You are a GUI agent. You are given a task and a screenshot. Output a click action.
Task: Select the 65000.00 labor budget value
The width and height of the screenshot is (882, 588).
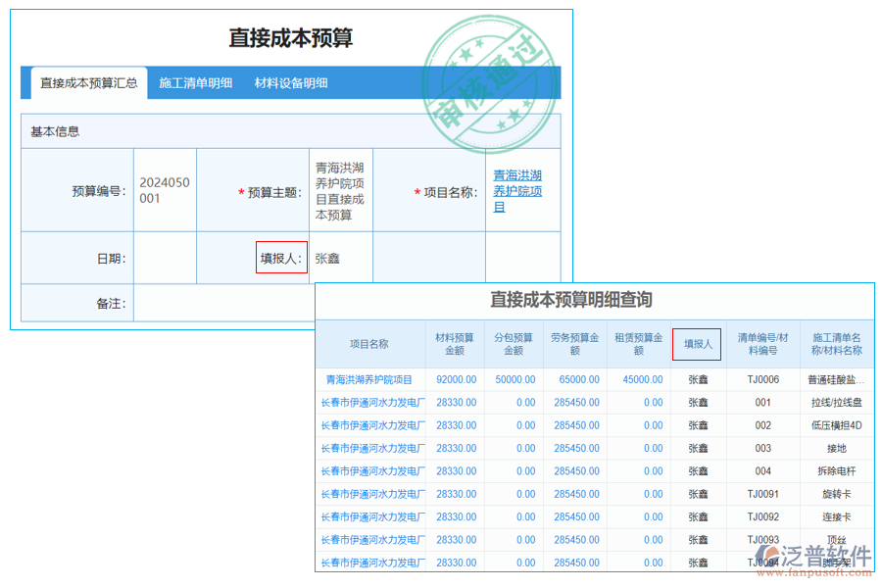click(576, 379)
